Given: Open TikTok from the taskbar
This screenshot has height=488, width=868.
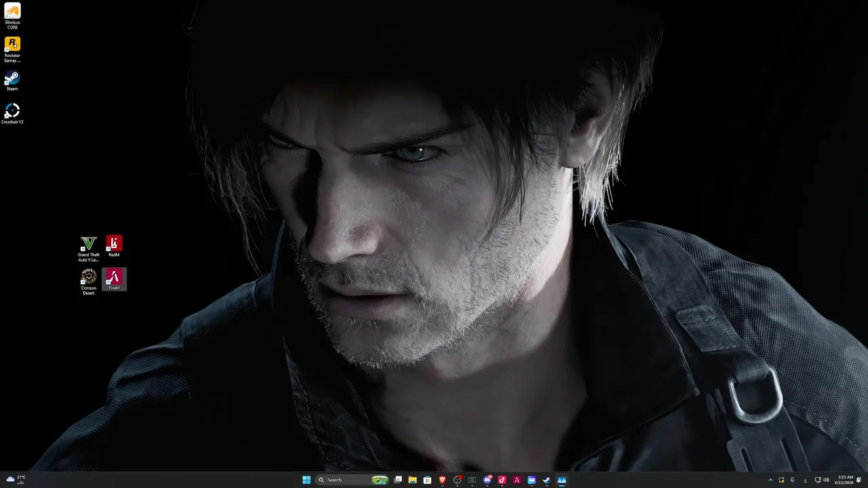Looking at the screenshot, I should point(502,480).
